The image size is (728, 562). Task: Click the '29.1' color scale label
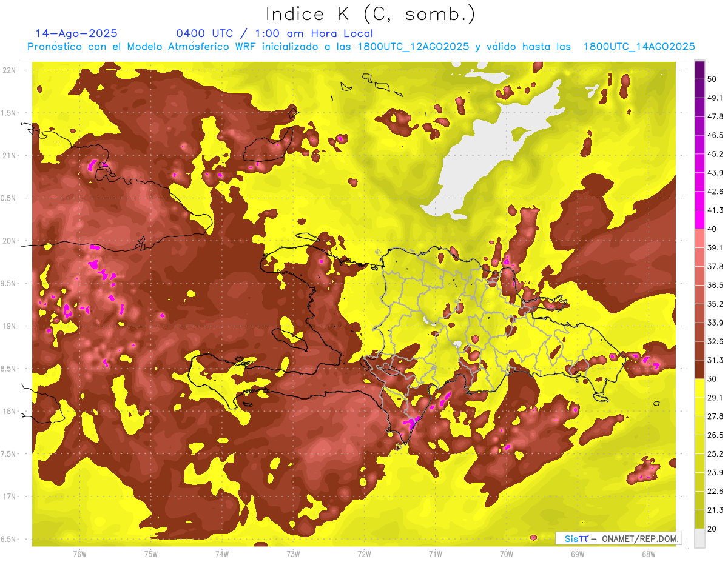715,398
